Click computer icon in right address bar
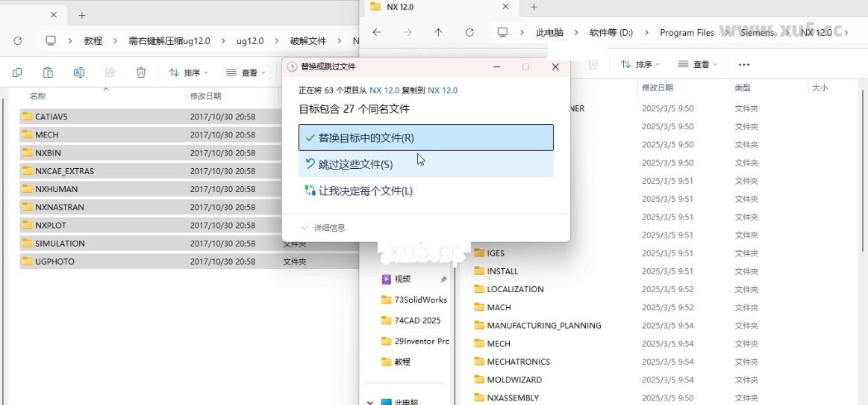This screenshot has height=405, width=868. (502, 32)
